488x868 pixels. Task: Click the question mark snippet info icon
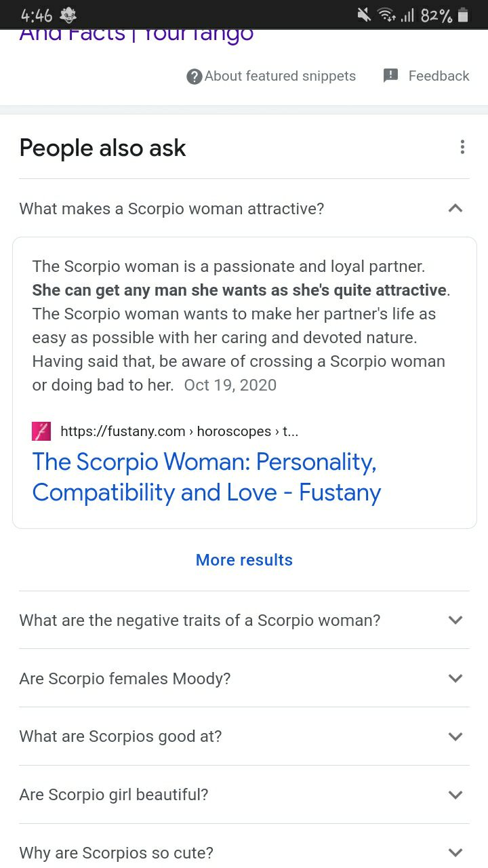click(x=195, y=77)
